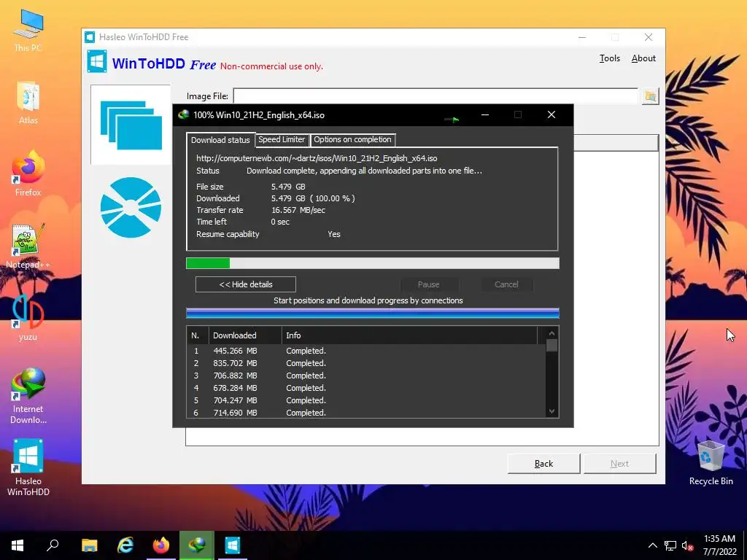
Task: Click the browse image file folder icon
Action: 650,96
